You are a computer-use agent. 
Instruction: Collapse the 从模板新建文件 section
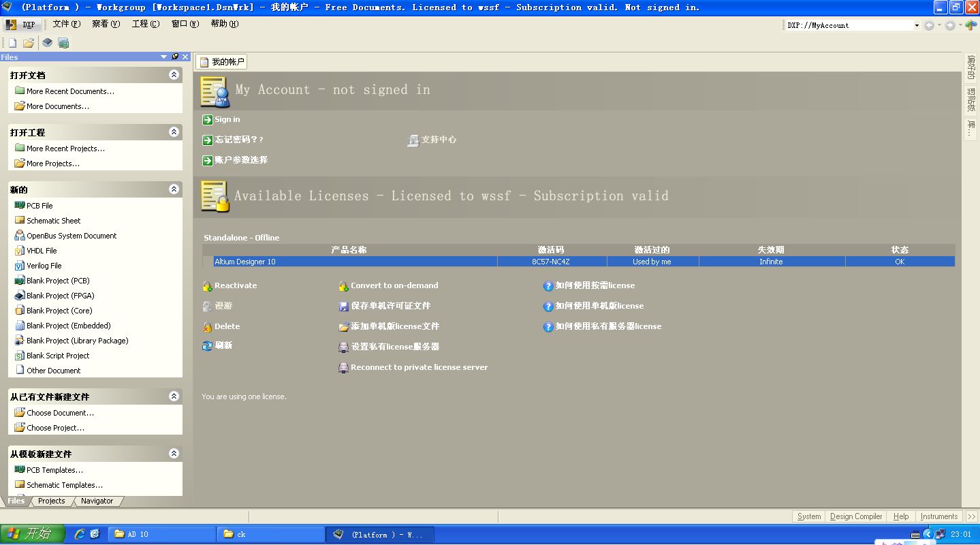pos(174,454)
